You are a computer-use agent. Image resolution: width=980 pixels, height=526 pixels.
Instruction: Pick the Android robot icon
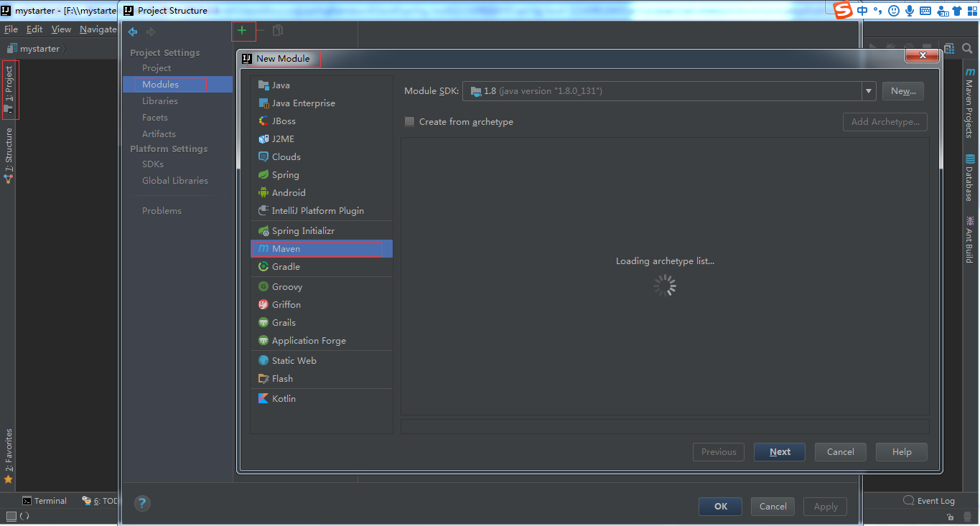263,193
